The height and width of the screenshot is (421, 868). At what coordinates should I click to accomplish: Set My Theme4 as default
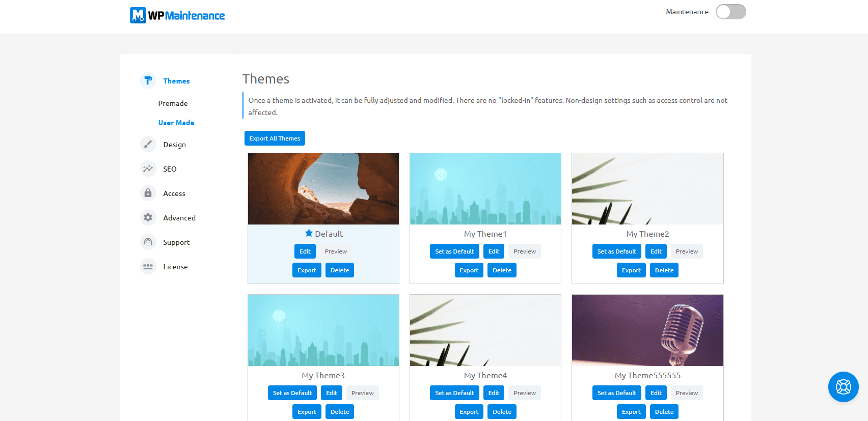tap(454, 393)
